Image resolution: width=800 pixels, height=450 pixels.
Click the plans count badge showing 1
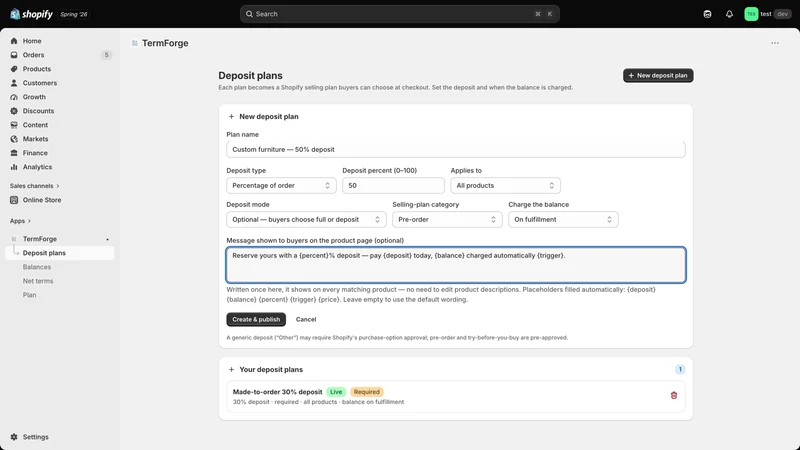(680, 369)
